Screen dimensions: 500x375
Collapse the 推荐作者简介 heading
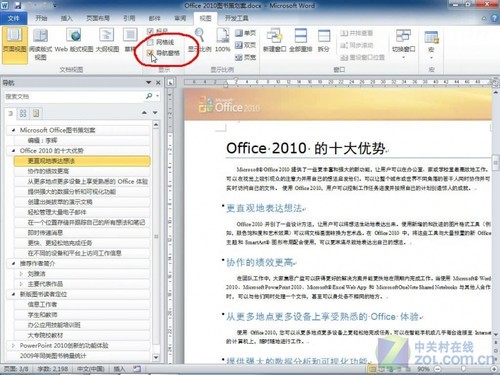13,263
